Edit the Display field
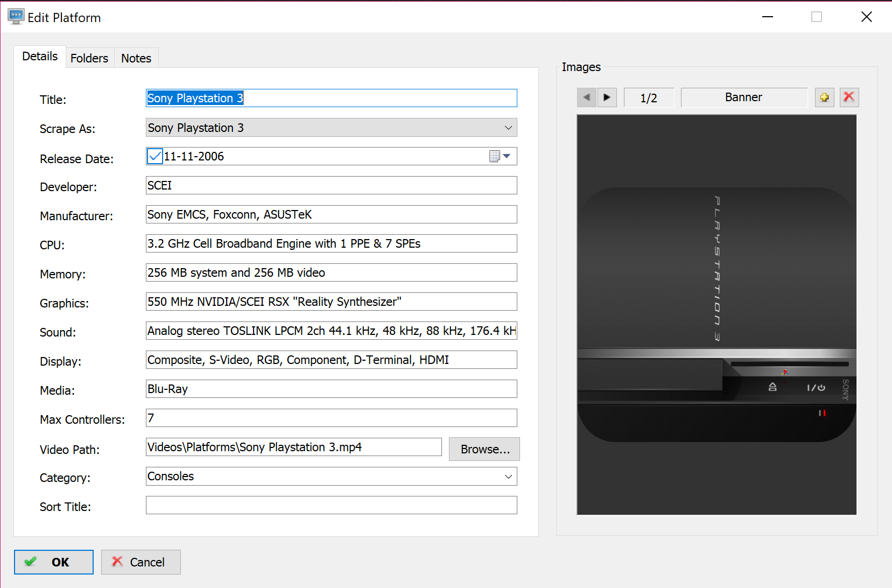 [x=332, y=360]
